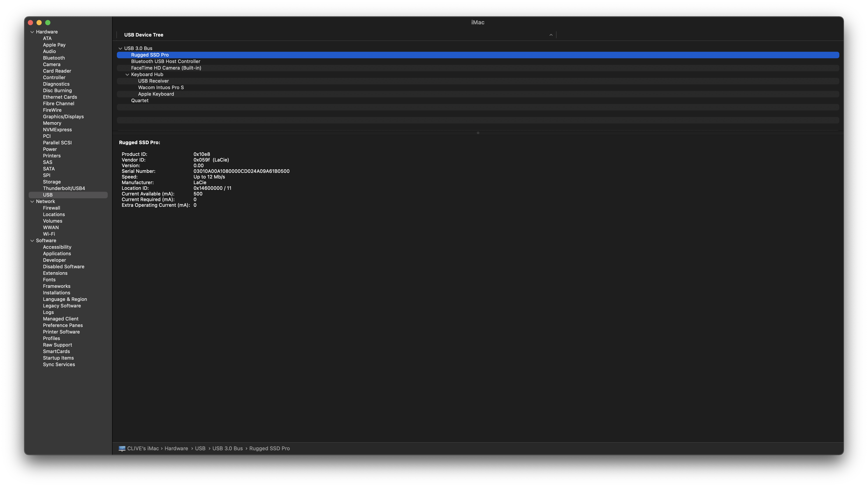Collapse the Software section chevron
Viewport: 868px width, 487px height.
click(x=32, y=241)
